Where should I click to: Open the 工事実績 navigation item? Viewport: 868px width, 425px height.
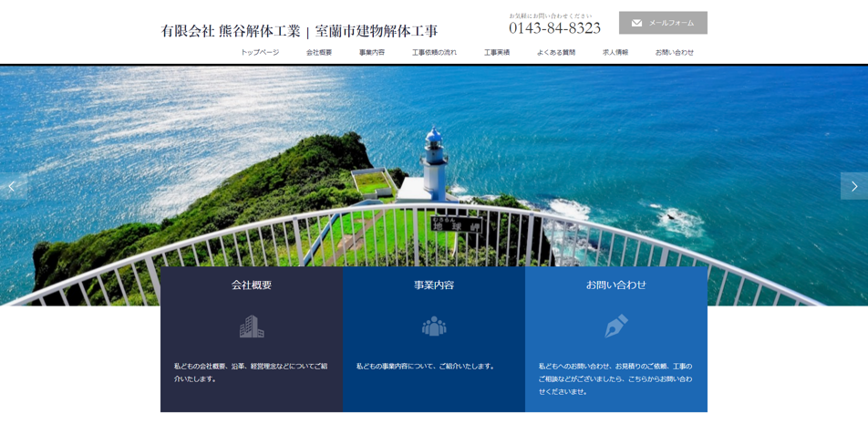pos(497,53)
